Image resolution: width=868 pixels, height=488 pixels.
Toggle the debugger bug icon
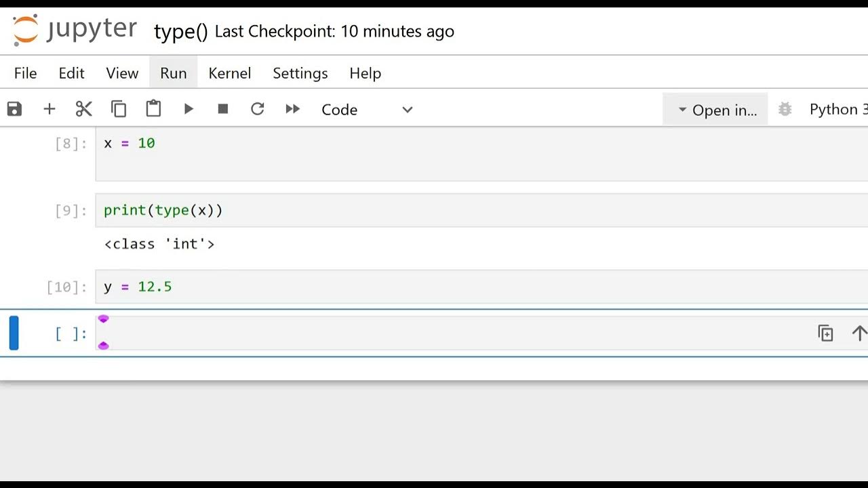pyautogui.click(x=785, y=109)
